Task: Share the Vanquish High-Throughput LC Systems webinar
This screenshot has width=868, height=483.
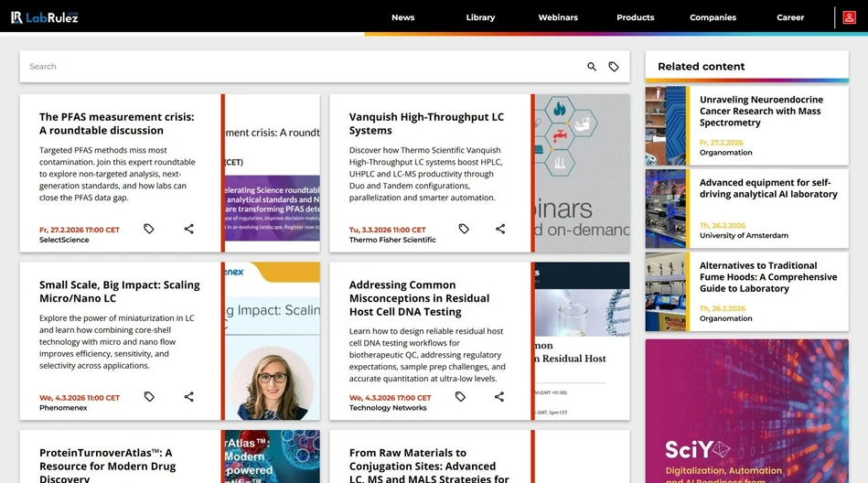Action: (x=500, y=229)
